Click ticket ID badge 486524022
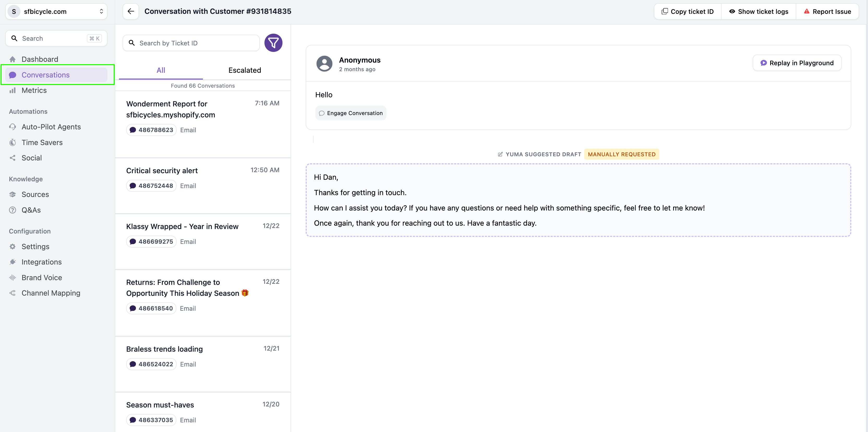This screenshot has width=868, height=432. point(151,364)
